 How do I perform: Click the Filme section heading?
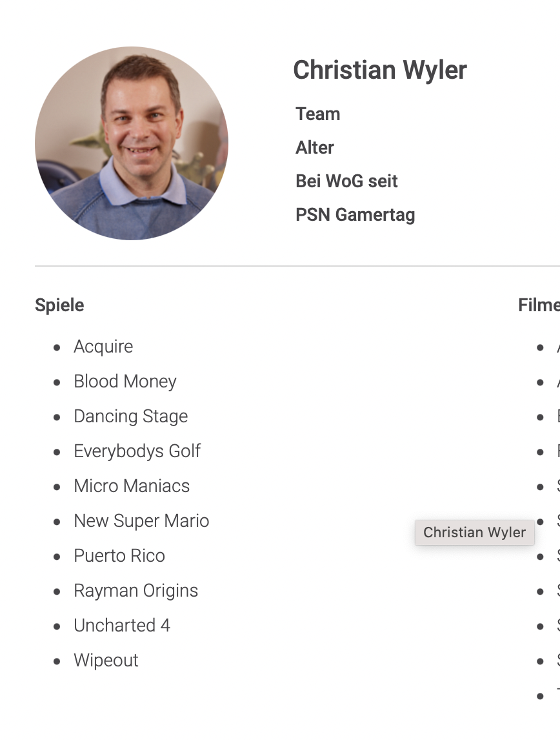(538, 305)
